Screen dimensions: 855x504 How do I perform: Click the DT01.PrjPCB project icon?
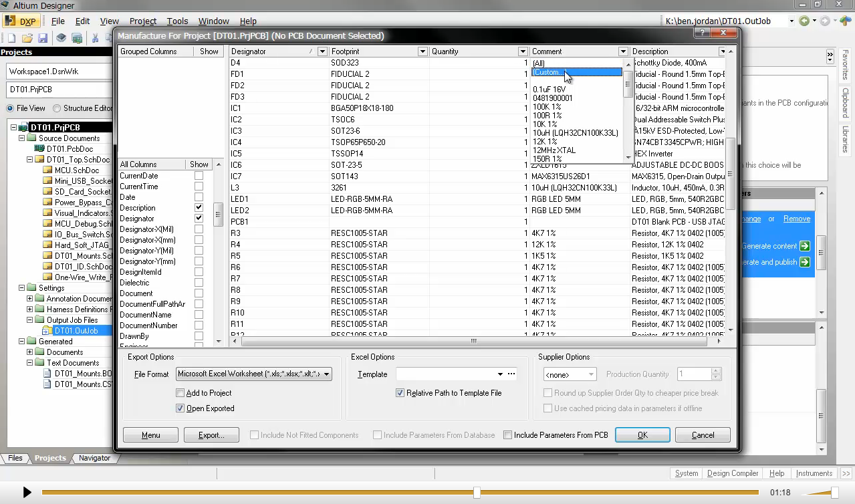pyautogui.click(x=23, y=128)
